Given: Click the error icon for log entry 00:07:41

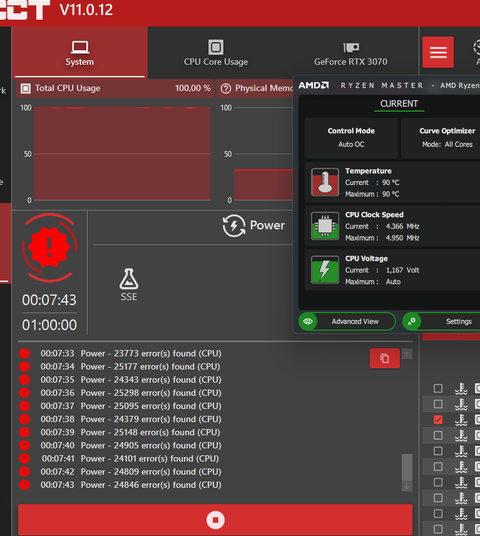Looking at the screenshot, I should (x=24, y=459).
